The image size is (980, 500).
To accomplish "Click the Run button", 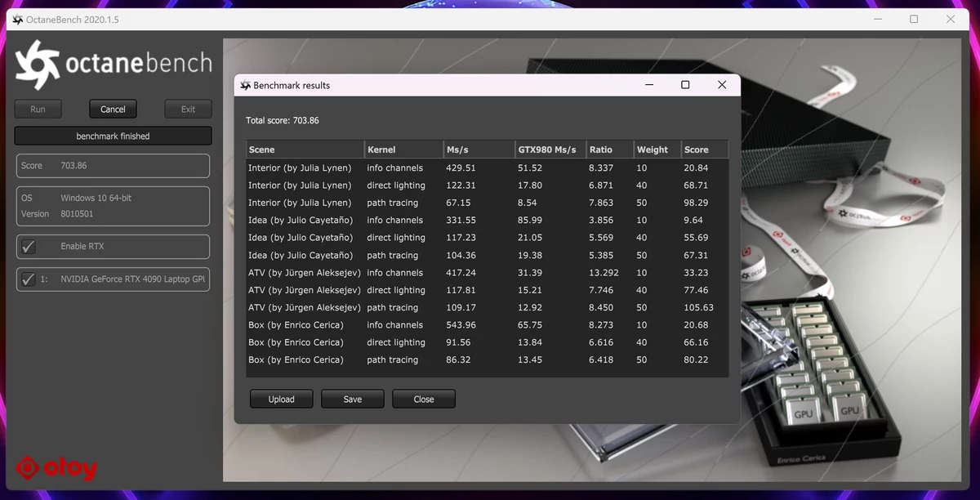I will point(38,109).
